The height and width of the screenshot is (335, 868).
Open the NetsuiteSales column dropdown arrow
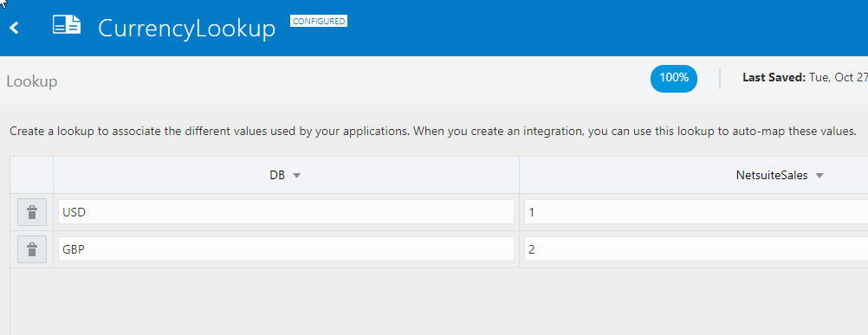point(819,175)
